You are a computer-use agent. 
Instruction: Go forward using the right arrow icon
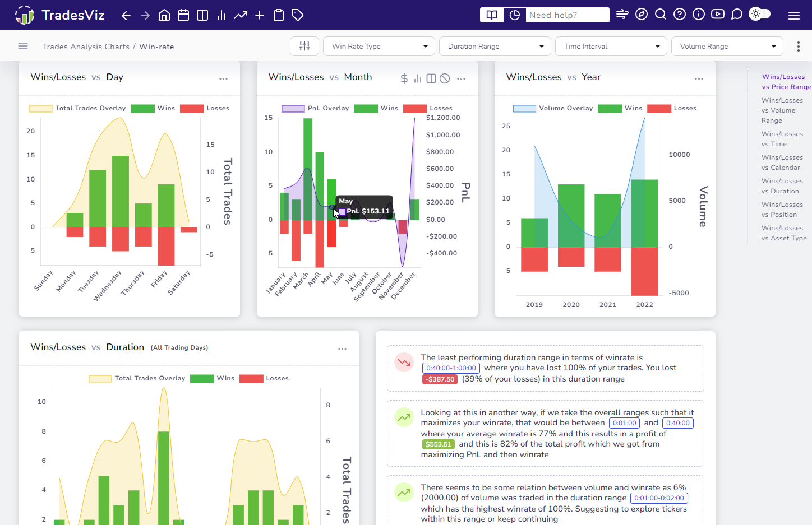[145, 15]
